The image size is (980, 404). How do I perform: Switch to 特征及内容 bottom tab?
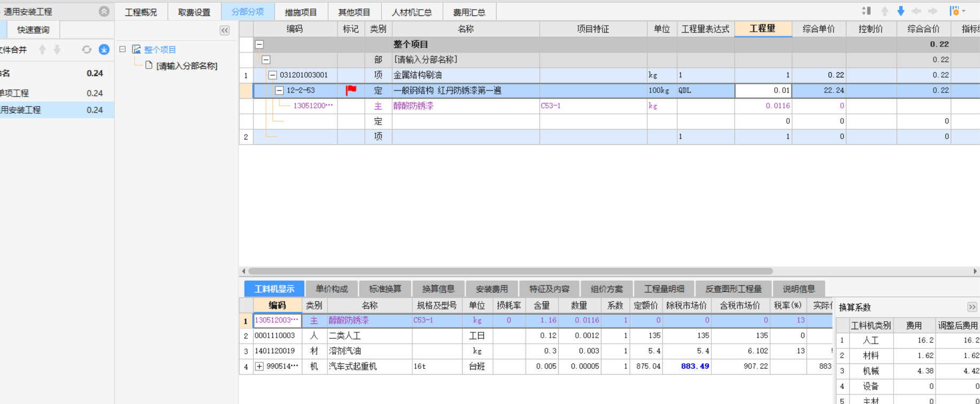click(x=550, y=289)
